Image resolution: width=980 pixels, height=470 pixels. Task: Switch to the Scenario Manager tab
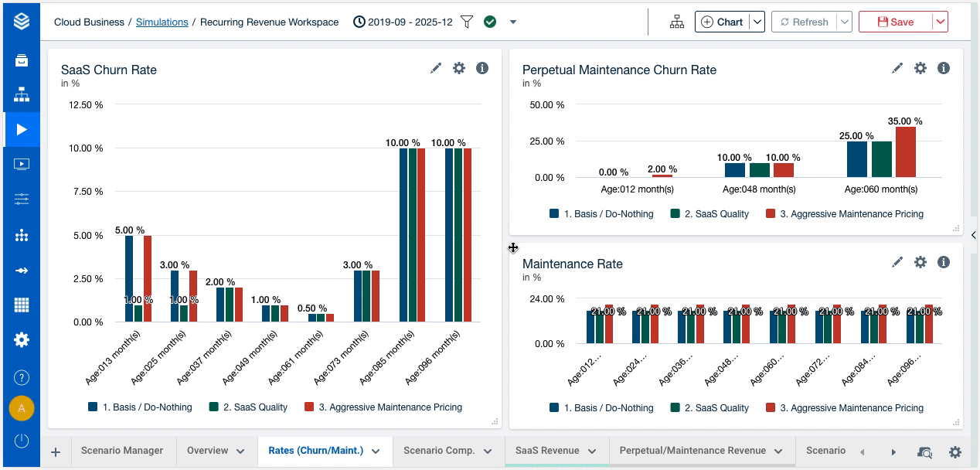(x=122, y=451)
